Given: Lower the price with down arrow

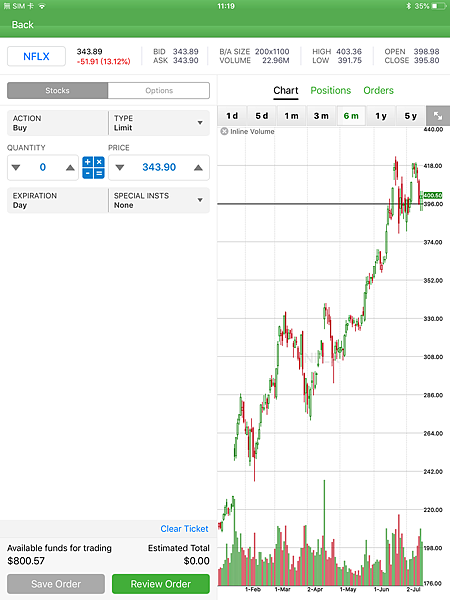Looking at the screenshot, I should [120, 168].
